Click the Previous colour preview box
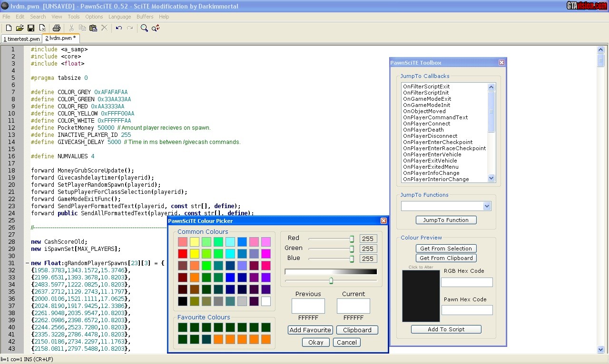This screenshot has height=364, width=609. tap(308, 306)
